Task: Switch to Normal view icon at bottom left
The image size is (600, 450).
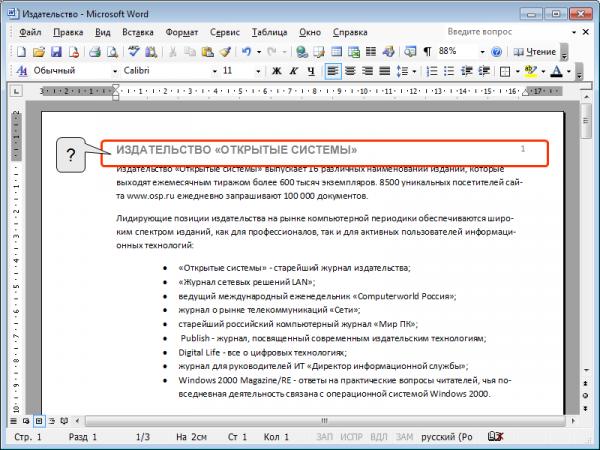Action: pos(13,421)
